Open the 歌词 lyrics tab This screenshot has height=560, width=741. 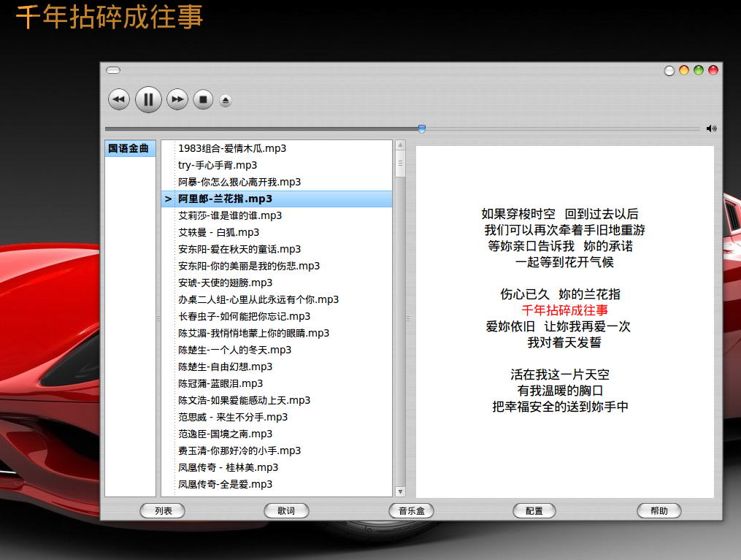286,511
